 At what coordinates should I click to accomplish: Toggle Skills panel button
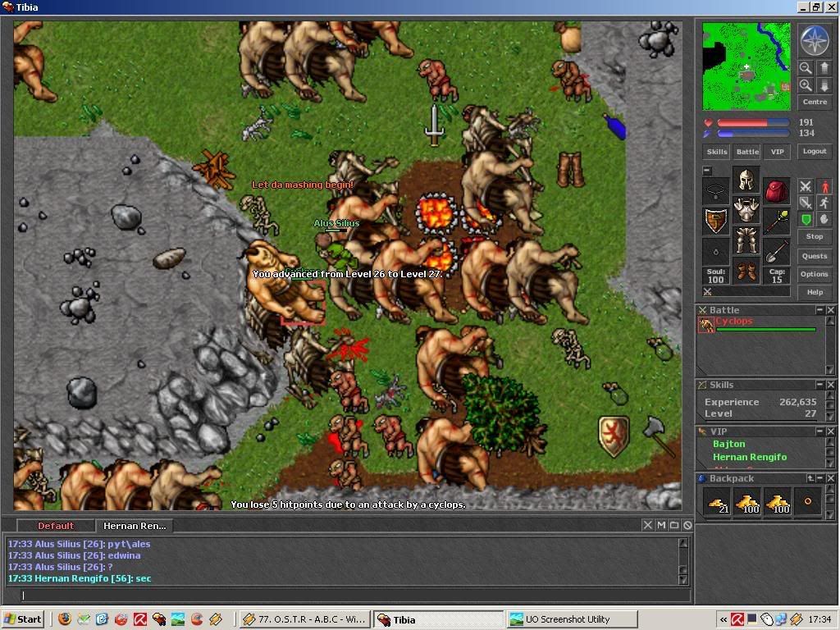click(717, 152)
